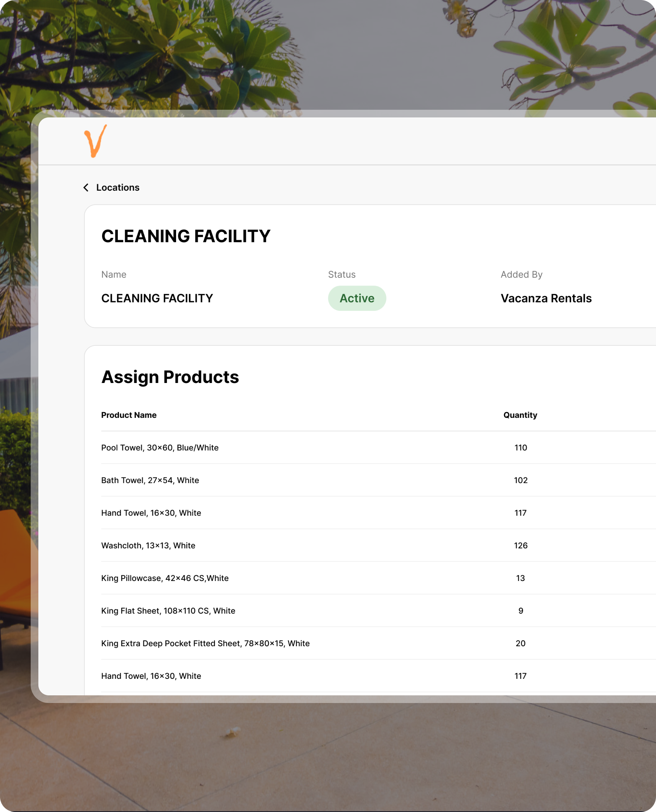Viewport: 656px width, 812px height.
Task: Click the back chevron beside Locations
Action: 86,187
